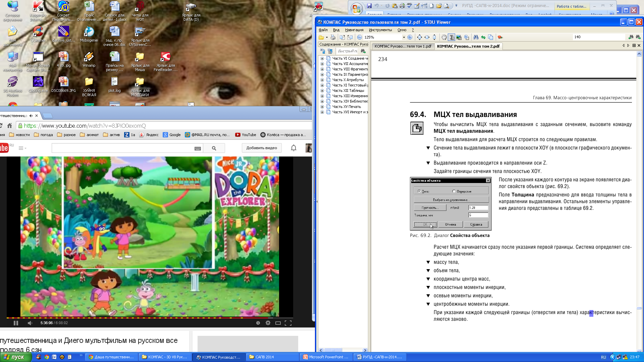Choose the select image tool
Screen dimensions: 644x362
[x=459, y=37]
